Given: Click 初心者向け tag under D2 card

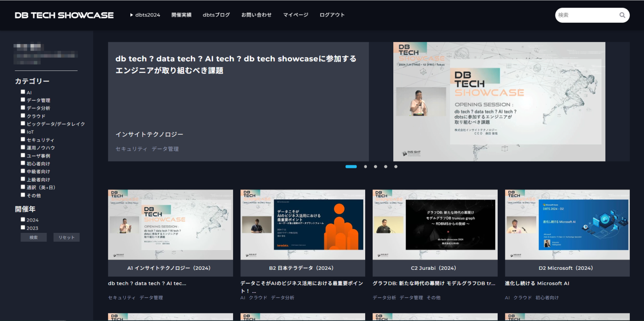Looking at the screenshot, I should 547,298.
